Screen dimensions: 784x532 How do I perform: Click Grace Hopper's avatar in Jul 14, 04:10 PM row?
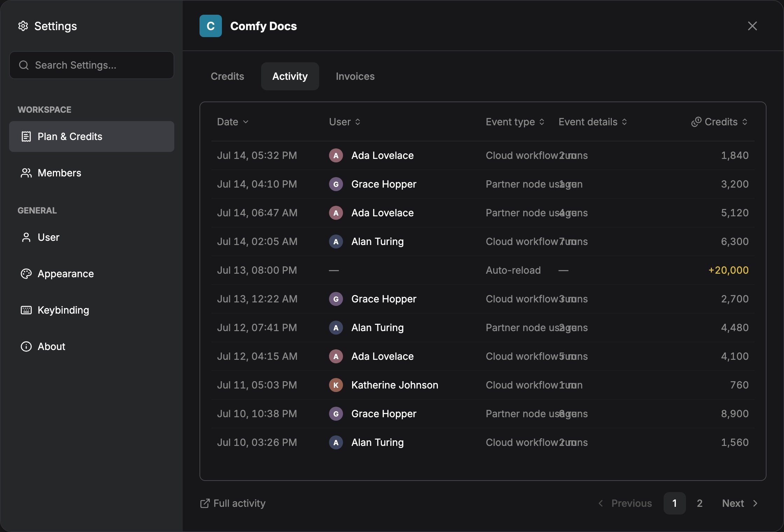tap(336, 184)
